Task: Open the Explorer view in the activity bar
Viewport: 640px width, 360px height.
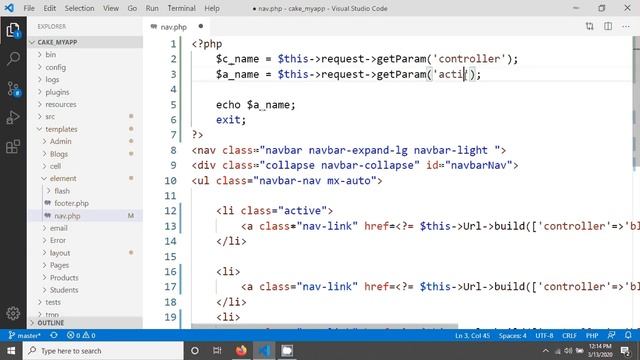Action: (13, 31)
